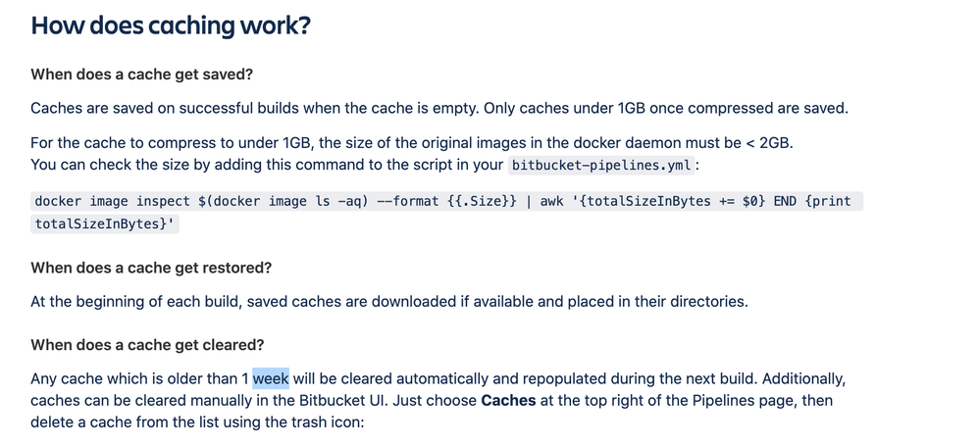This screenshot has height=446, width=980.
Task: Click the 'When does a cache get restored?' subheading
Action: 151,268
